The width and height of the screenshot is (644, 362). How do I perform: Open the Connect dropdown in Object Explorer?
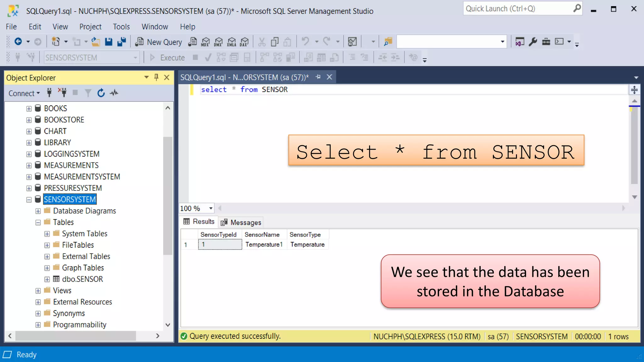(x=24, y=93)
